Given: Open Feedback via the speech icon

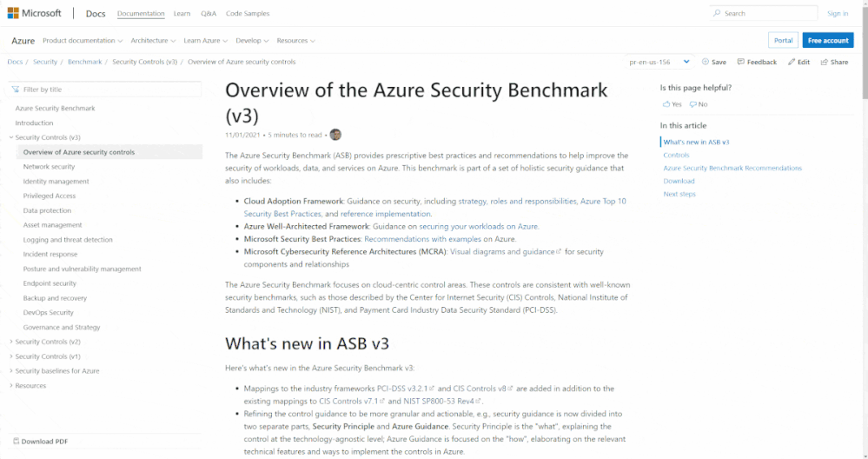Looking at the screenshot, I should click(x=740, y=62).
